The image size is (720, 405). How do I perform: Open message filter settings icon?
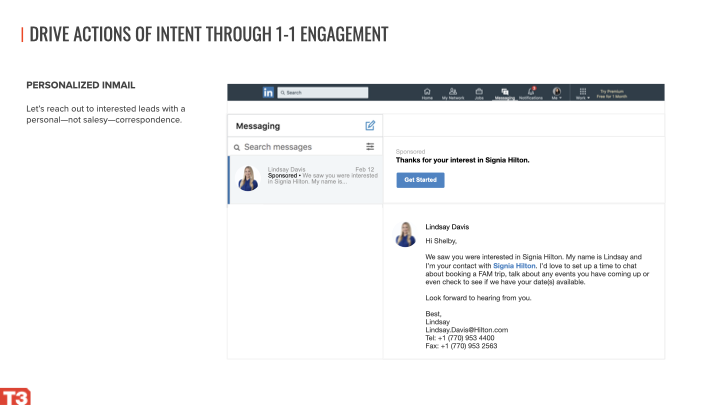pos(370,146)
